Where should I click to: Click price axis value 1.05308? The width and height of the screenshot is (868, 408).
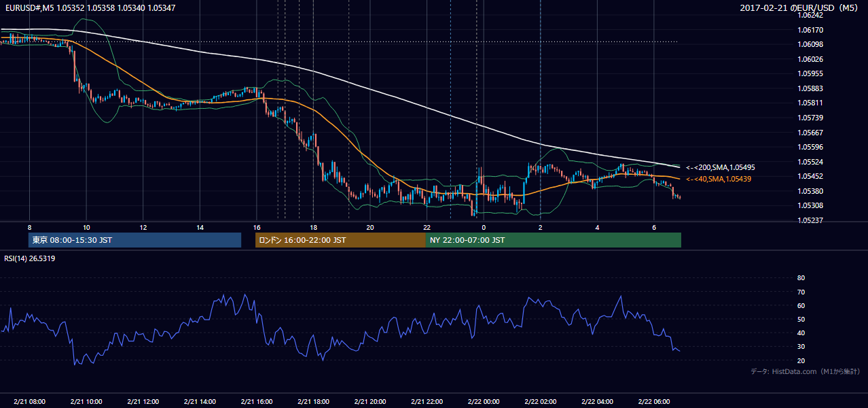tap(810, 205)
